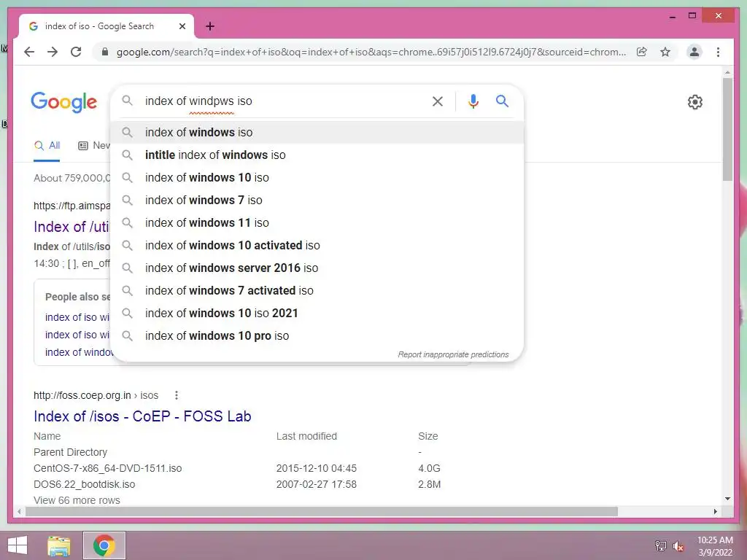This screenshot has height=560, width=747.
Task: View site information padlock icon
Action: [105, 52]
